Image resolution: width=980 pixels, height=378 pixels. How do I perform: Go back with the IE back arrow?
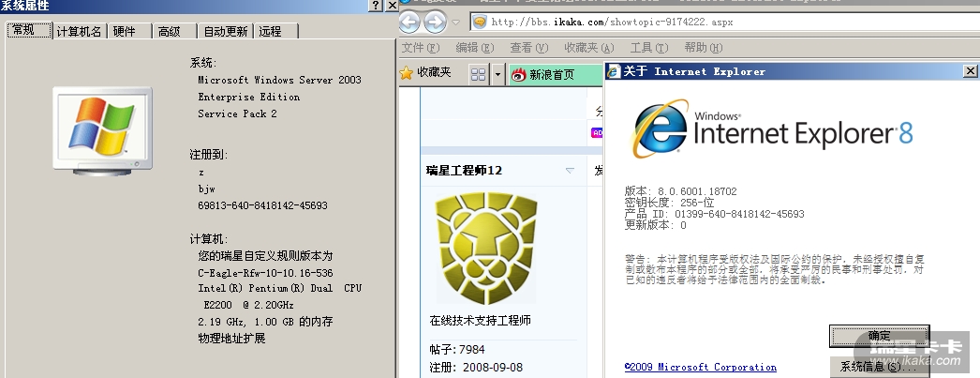pos(410,23)
